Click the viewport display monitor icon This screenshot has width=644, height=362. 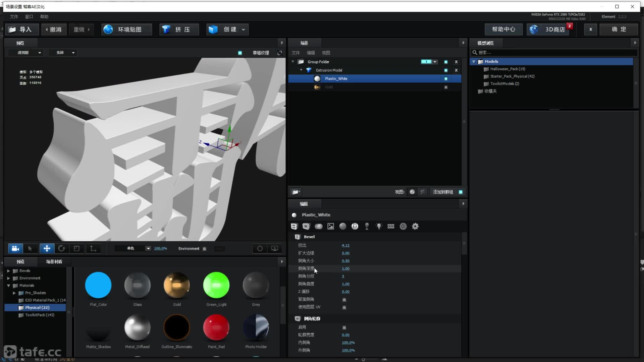275,248
